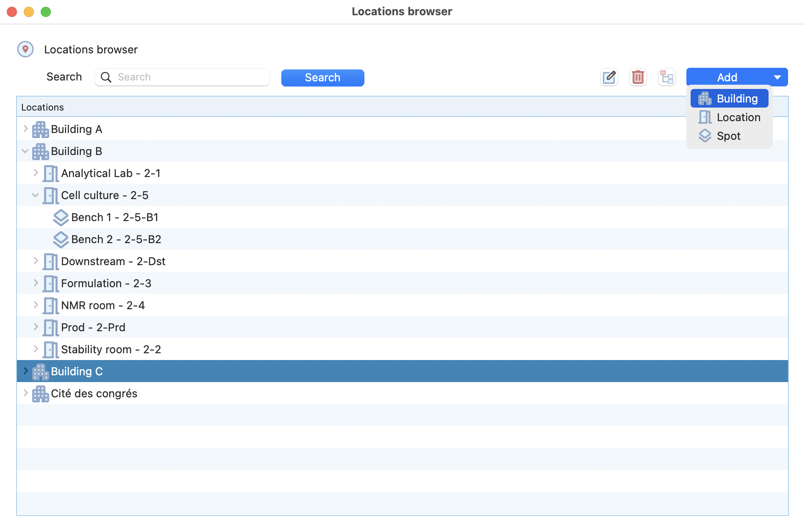Click the door icon beside Prod
Viewport: 805px width, 532px height.
coord(51,327)
